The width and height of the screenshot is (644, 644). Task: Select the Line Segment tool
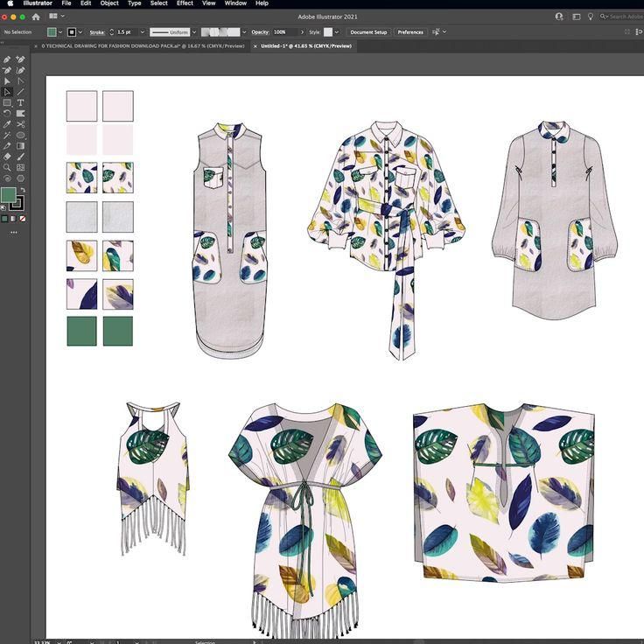coord(21,92)
